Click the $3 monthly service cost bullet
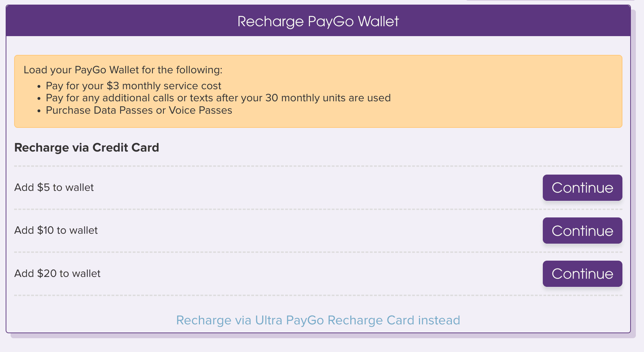644x352 pixels. point(133,86)
